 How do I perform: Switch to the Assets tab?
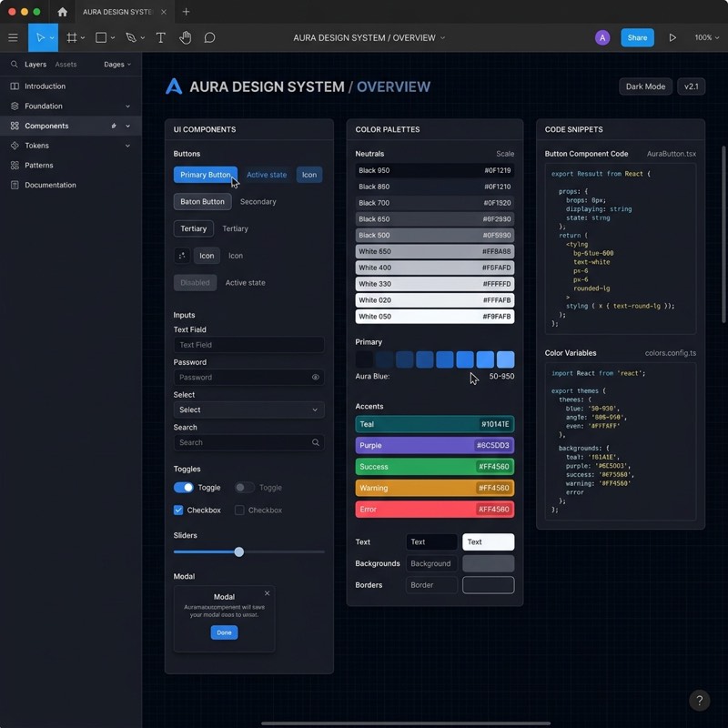coord(66,65)
